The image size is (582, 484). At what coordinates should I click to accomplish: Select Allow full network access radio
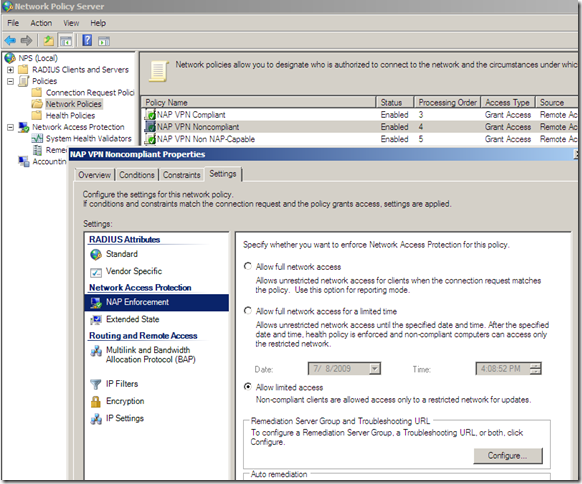point(248,266)
